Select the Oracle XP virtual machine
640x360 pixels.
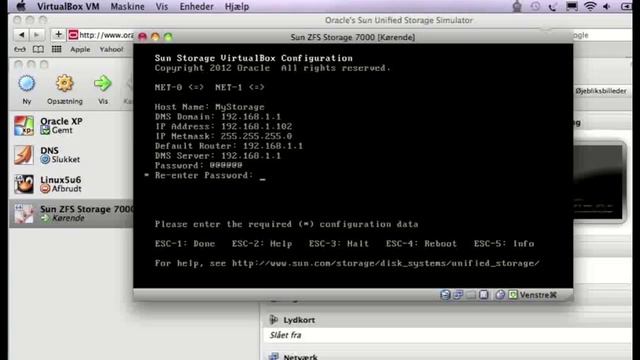[71, 125]
